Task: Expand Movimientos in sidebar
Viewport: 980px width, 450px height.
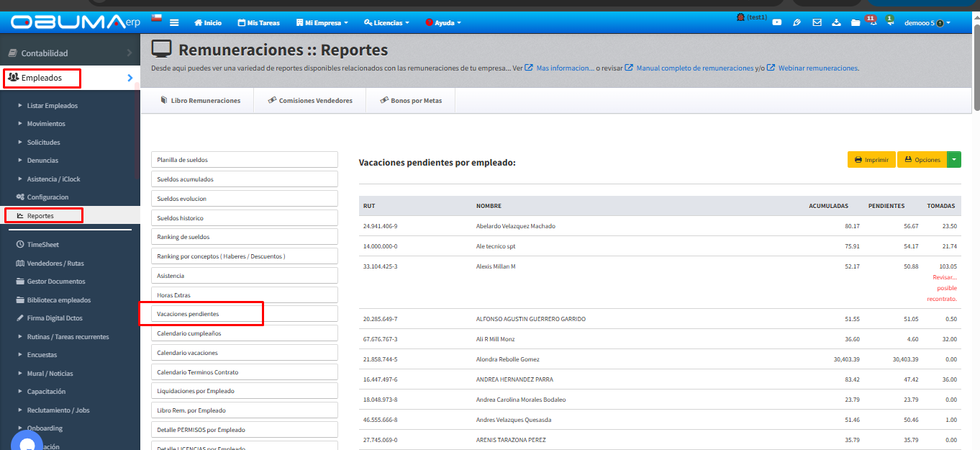Action: coord(46,124)
